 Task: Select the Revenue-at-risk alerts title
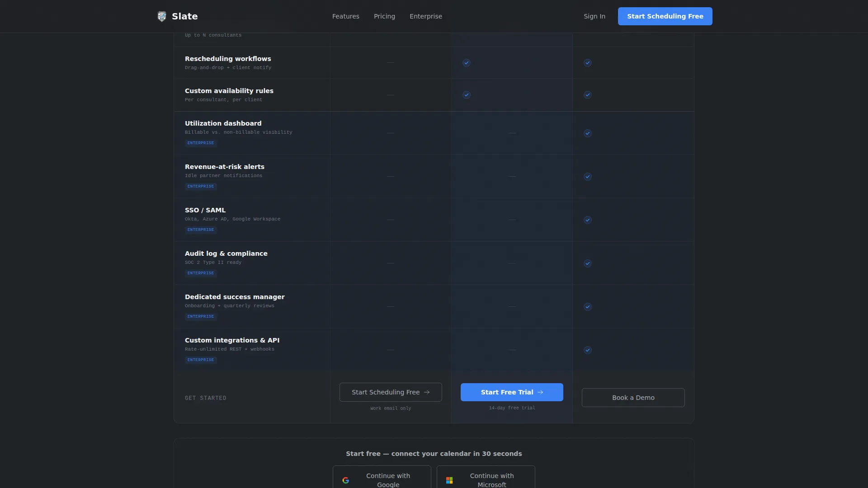click(224, 167)
